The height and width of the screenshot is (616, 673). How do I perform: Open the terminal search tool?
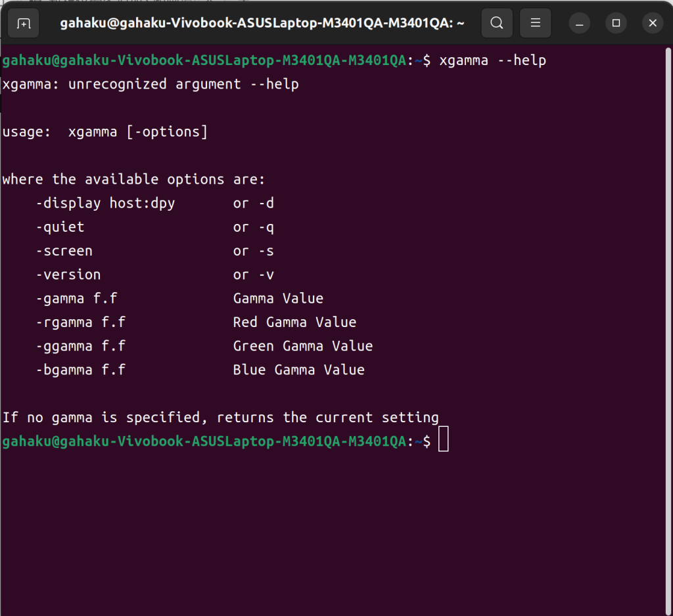click(497, 23)
